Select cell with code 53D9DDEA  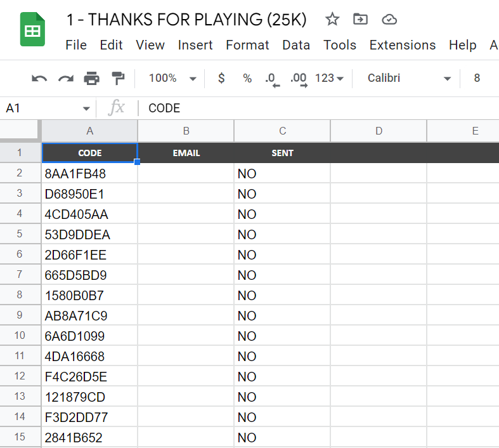tap(90, 234)
